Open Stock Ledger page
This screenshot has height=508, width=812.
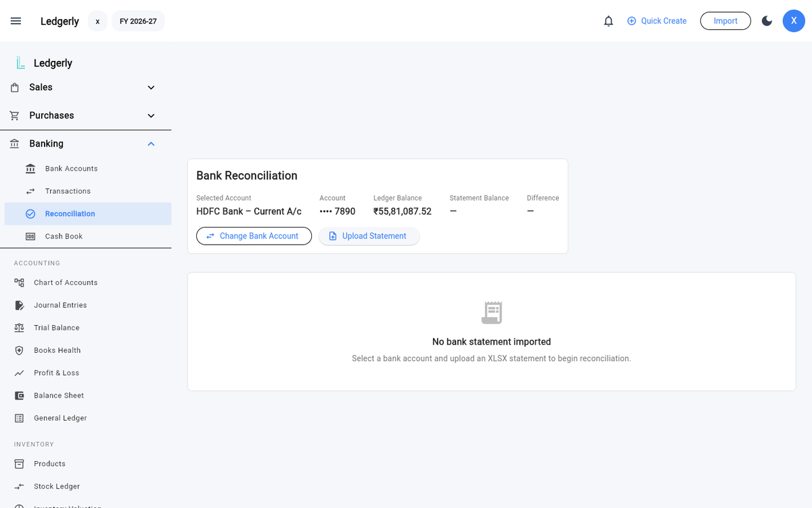point(86,486)
